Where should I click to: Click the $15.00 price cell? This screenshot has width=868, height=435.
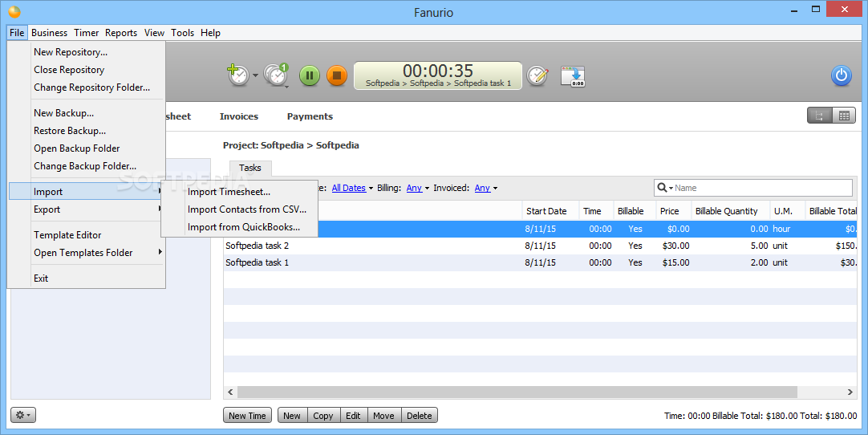tap(675, 262)
